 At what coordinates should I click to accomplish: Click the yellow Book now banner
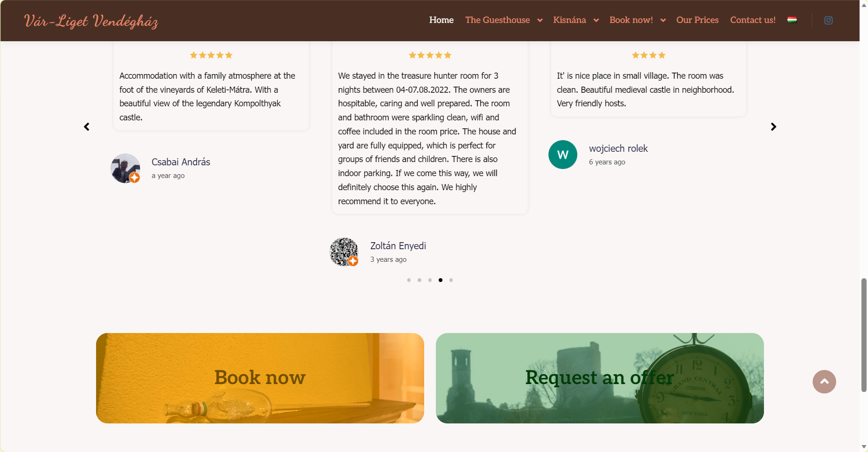coord(260,378)
